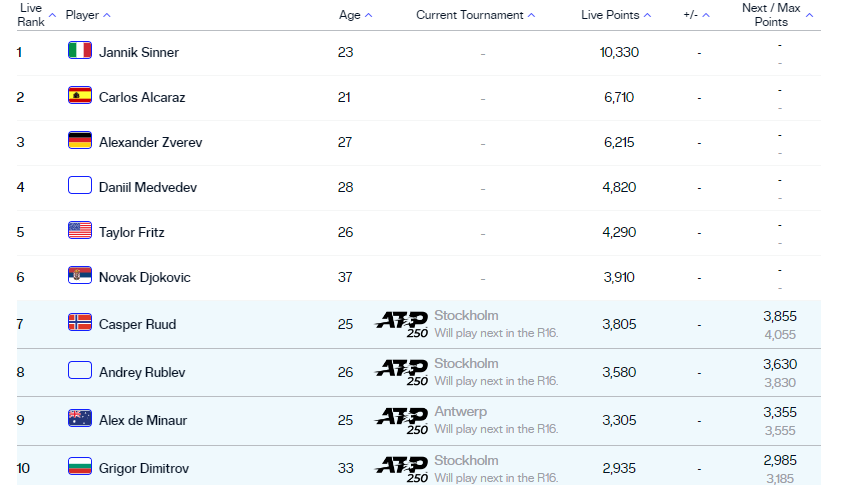The image size is (842, 485).
Task: Open Grigor Dimitrov player profile link
Action: point(144,468)
